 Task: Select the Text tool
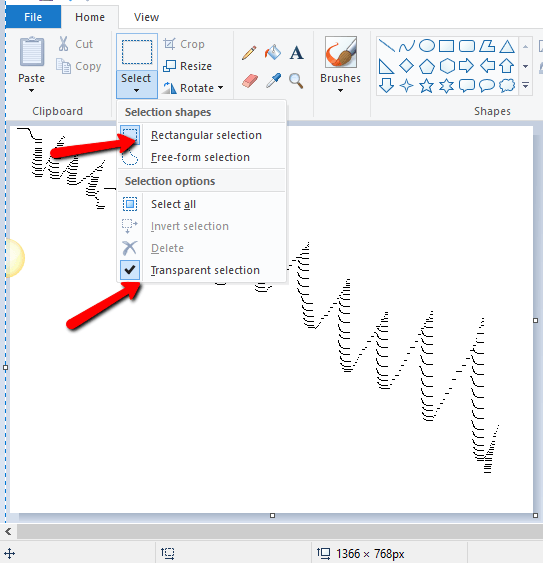(x=296, y=53)
